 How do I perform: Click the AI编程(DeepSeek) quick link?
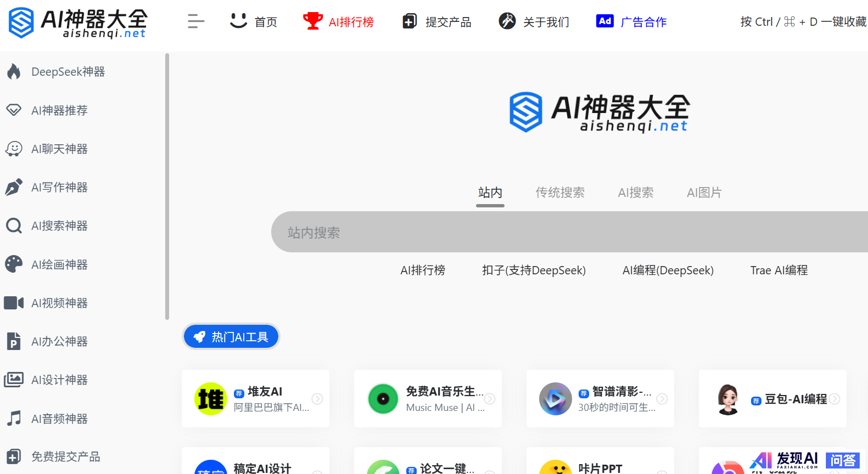pos(668,270)
